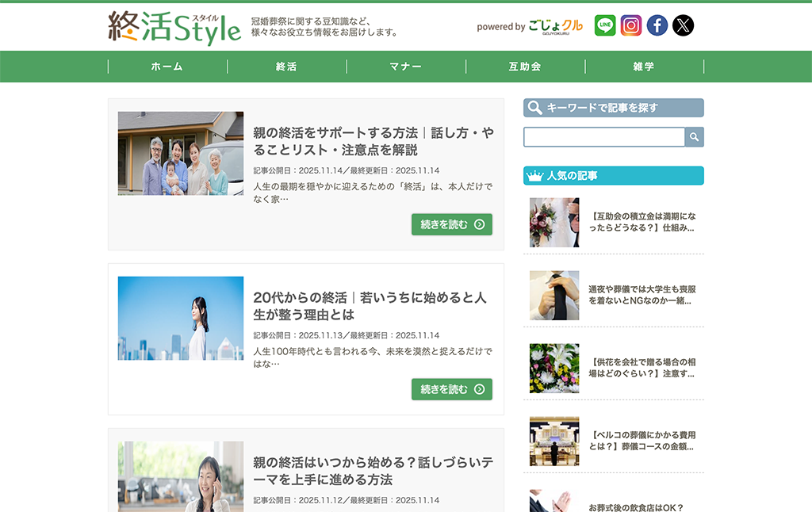Click the magnifier search submit button
The width and height of the screenshot is (812, 512).
tap(695, 137)
